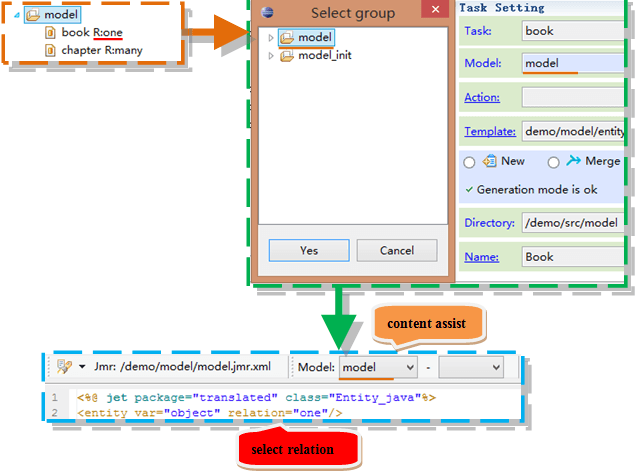Click the Task input field containing book

(573, 31)
